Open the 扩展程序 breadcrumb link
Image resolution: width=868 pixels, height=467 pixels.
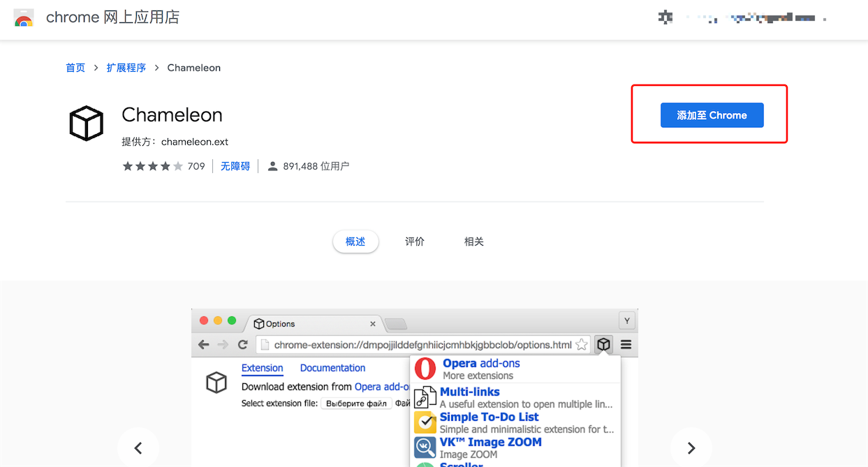(x=126, y=68)
